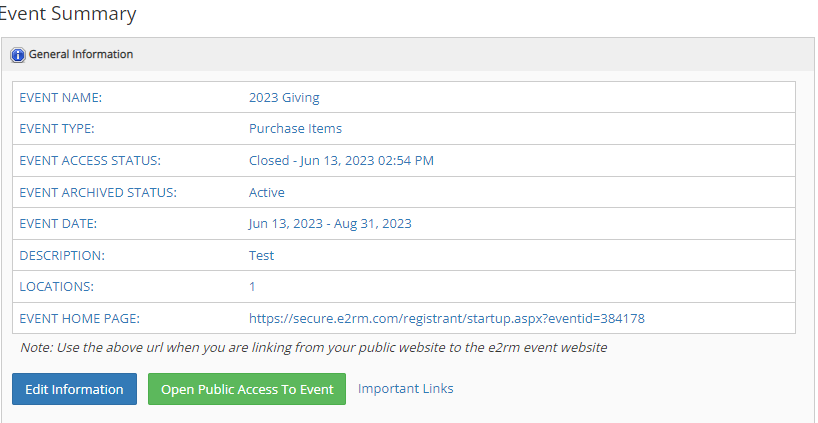Click the Locations count value 1
The width and height of the screenshot is (818, 423).
252,286
